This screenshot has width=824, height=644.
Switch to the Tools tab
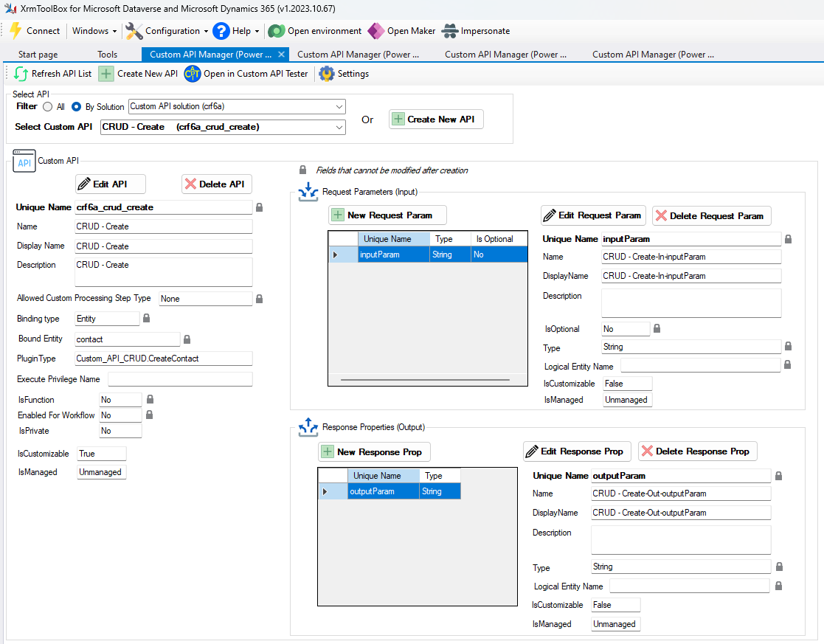click(107, 54)
